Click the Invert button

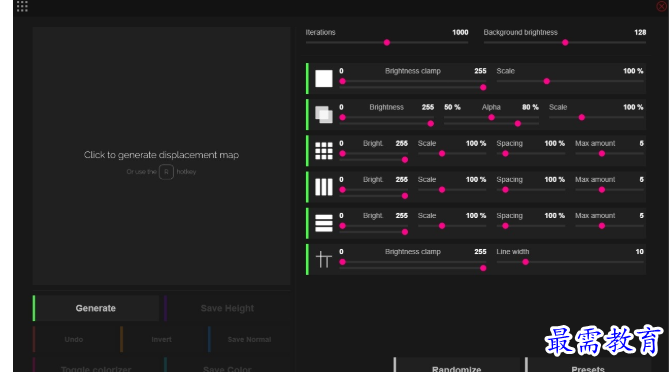pos(161,340)
